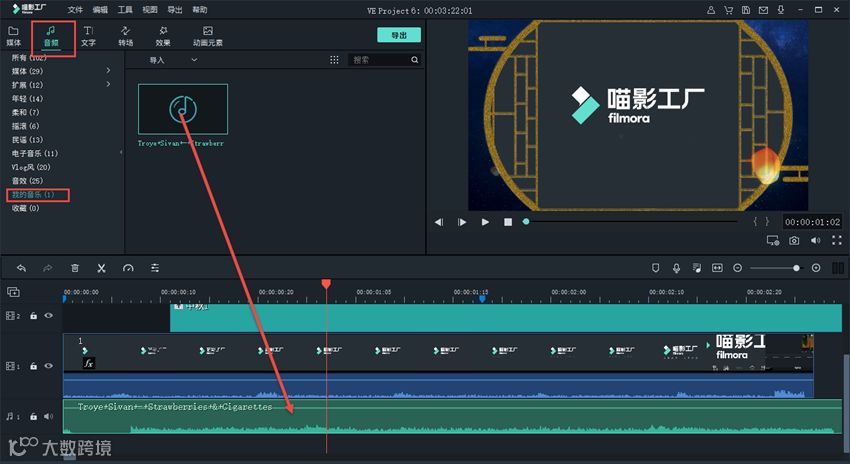
Task: Toggle the grid view icon
Action: coord(334,60)
